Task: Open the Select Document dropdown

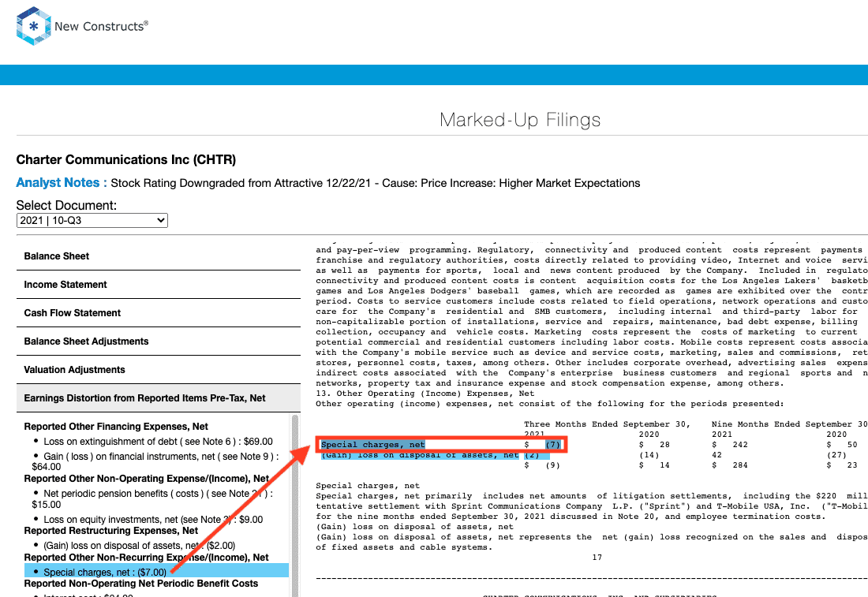Action: 92,220
